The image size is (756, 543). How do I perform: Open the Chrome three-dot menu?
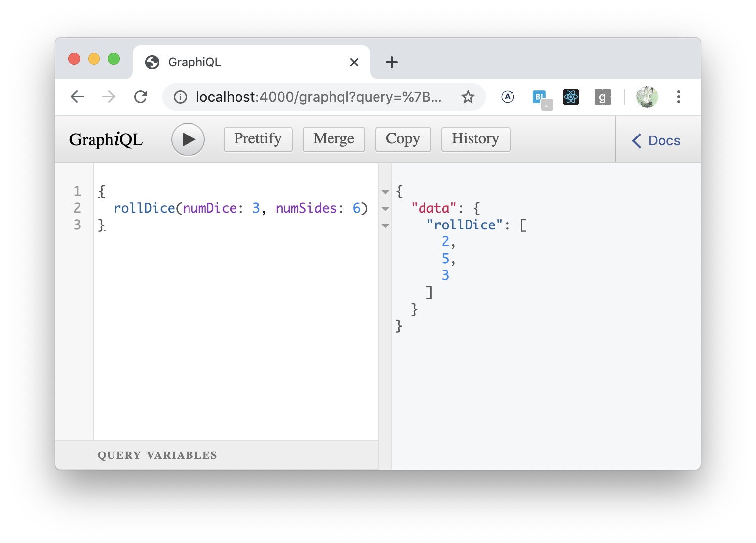[678, 97]
